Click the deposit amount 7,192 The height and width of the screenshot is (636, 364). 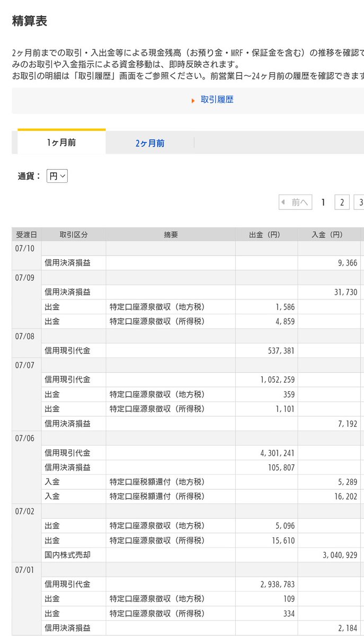tap(348, 424)
